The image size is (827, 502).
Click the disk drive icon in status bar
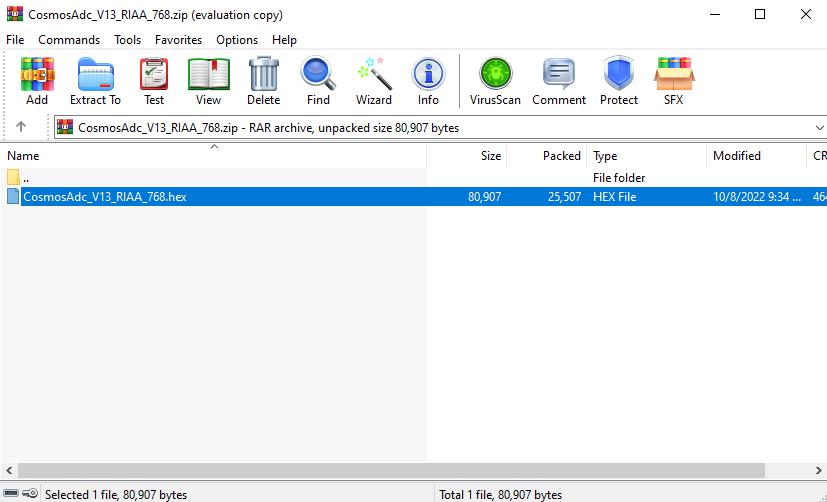point(11,494)
